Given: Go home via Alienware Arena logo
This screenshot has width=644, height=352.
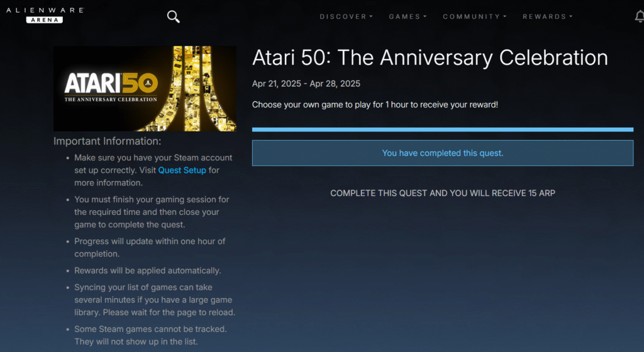Looking at the screenshot, I should [45, 14].
